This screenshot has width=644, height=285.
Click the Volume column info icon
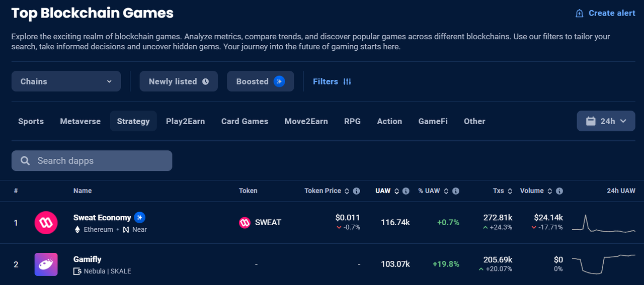559,191
